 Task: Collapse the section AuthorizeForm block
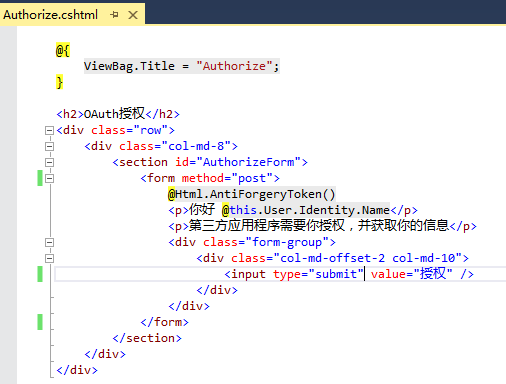(49, 162)
